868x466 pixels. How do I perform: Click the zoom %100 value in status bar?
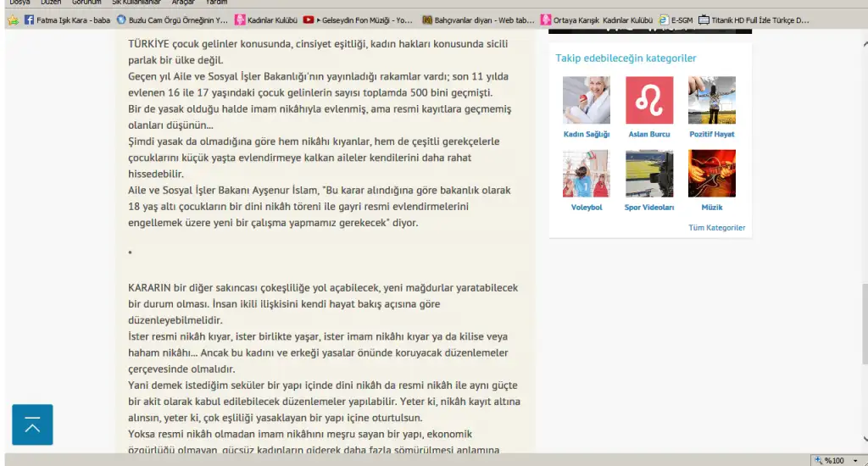click(x=834, y=460)
